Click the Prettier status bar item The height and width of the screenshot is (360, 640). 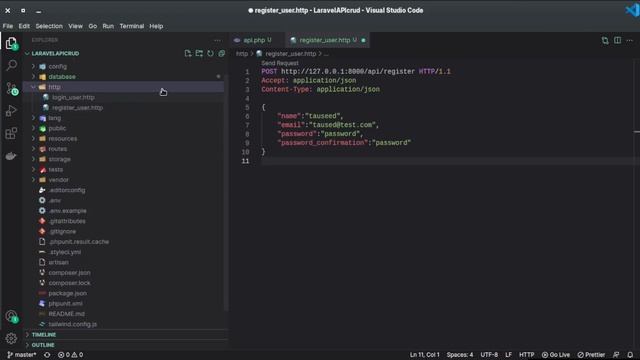[591, 355]
